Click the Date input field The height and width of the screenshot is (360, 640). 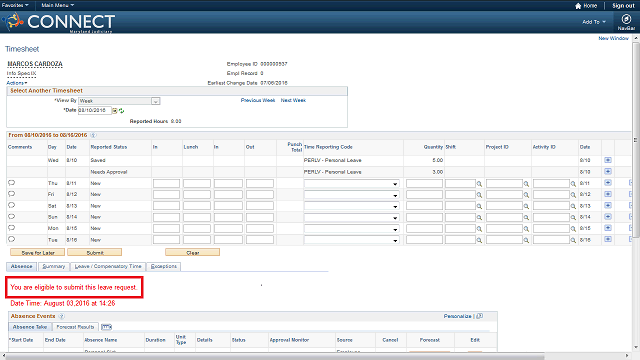point(95,111)
